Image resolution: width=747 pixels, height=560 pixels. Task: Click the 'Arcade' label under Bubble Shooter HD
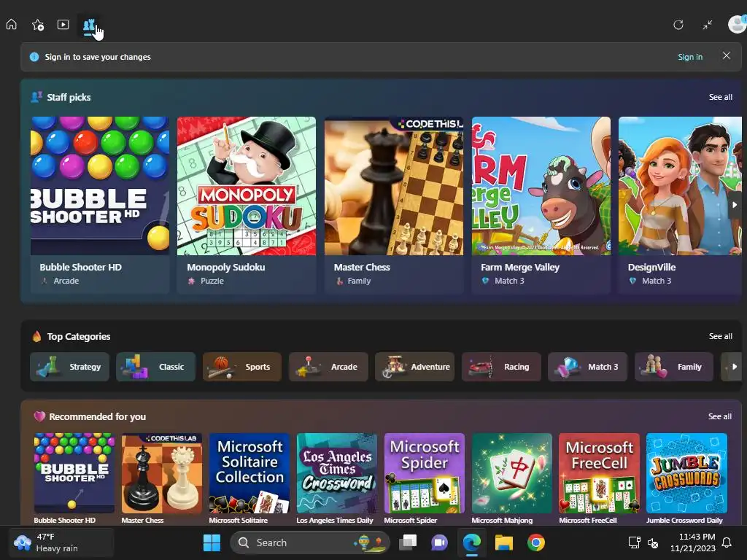pyautogui.click(x=66, y=281)
